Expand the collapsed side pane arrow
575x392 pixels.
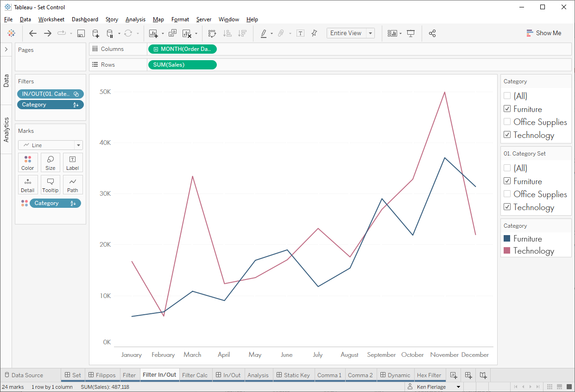click(6, 49)
